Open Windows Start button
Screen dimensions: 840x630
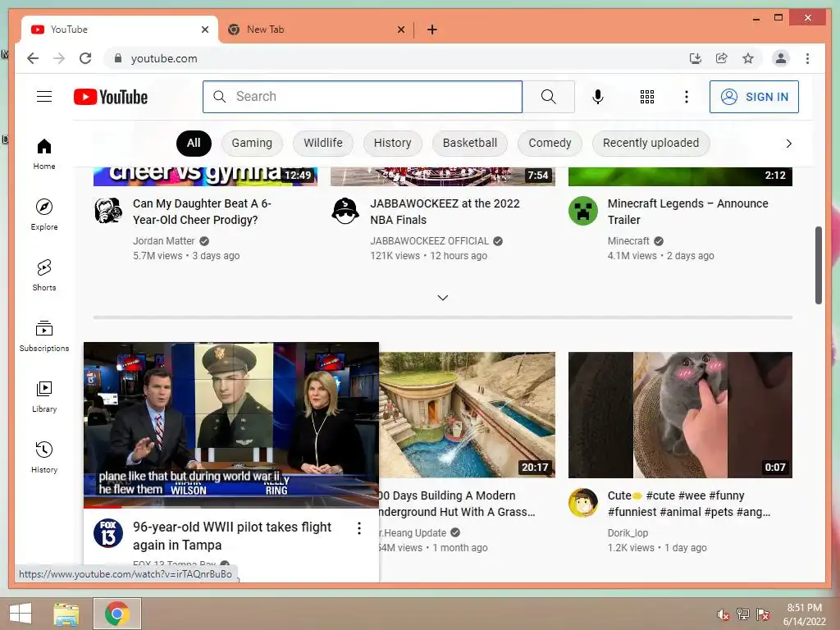pyautogui.click(x=21, y=614)
